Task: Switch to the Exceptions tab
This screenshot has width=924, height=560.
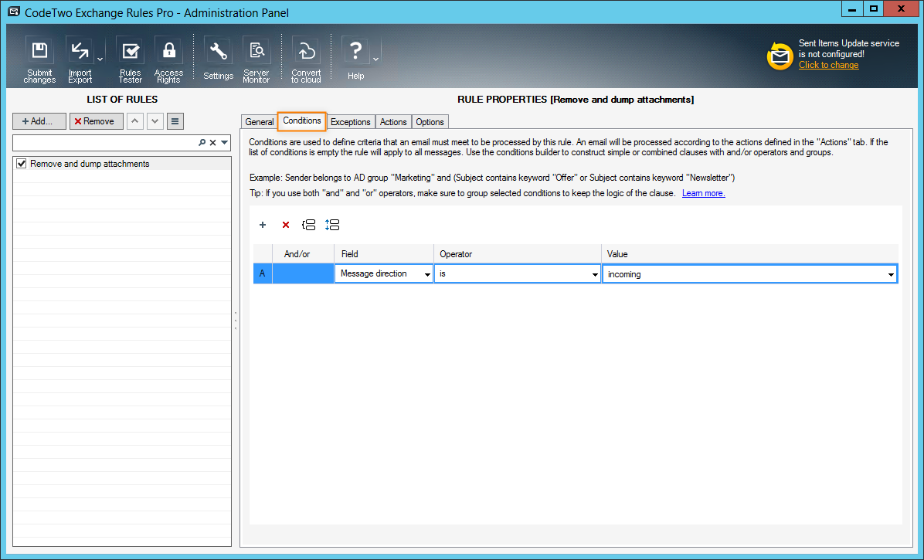Action: tap(350, 122)
